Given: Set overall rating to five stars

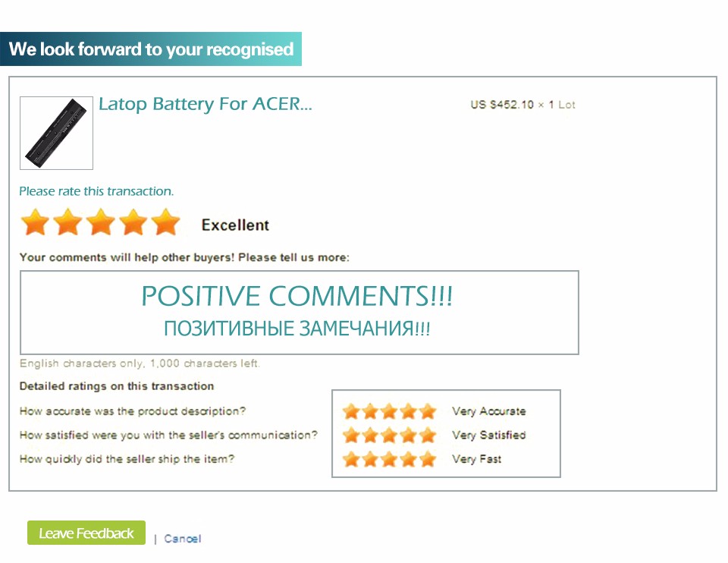Looking at the screenshot, I should click(x=165, y=223).
